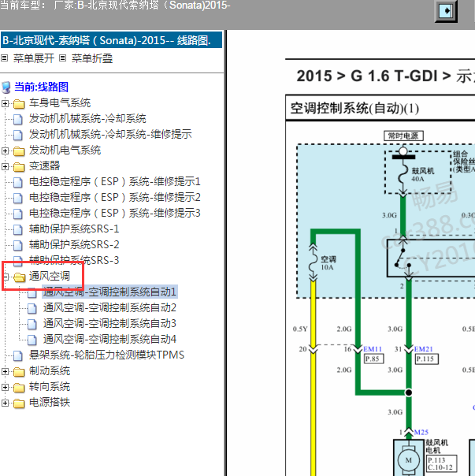Click the 电源搭铁 folder icon

pyautogui.click(x=19, y=403)
